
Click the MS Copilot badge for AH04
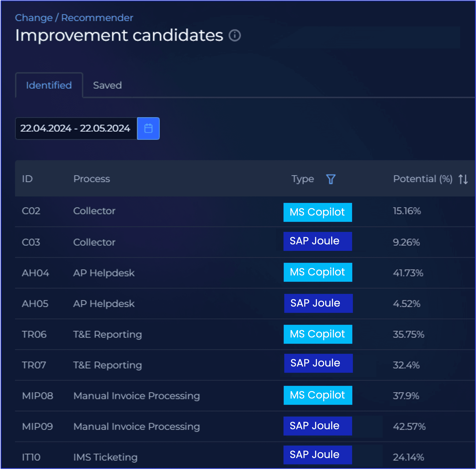318,272
